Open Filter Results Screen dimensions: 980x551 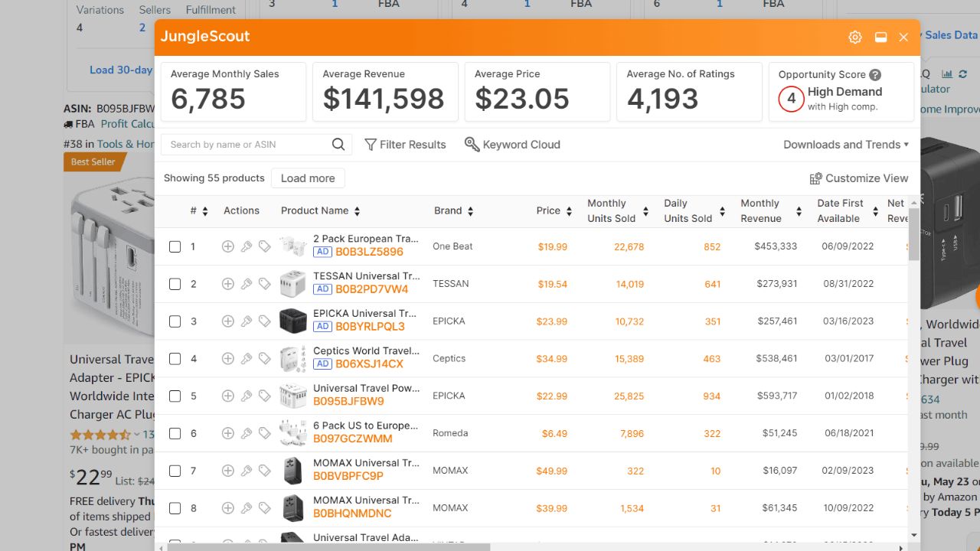tap(405, 144)
